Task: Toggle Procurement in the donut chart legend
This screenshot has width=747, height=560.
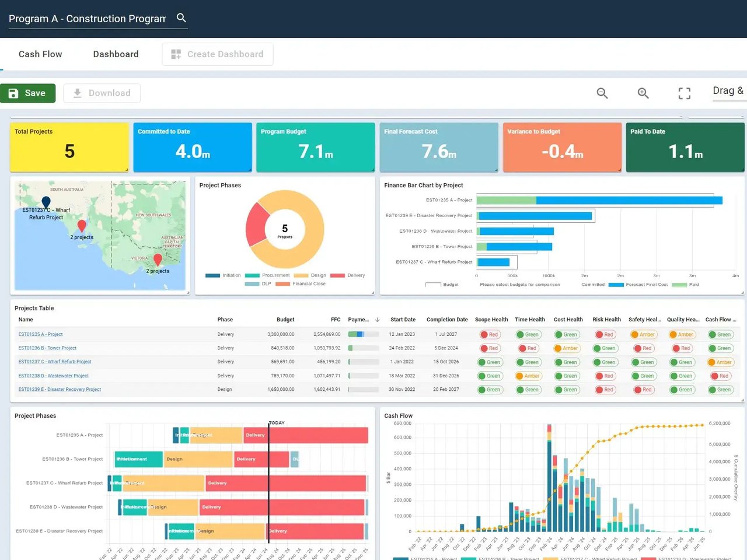Action: [x=267, y=275]
